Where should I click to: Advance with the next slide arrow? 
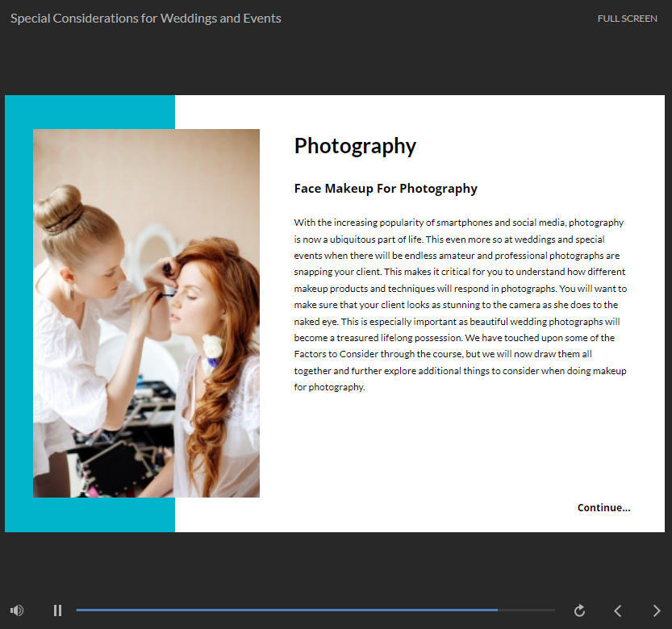pyautogui.click(x=657, y=610)
